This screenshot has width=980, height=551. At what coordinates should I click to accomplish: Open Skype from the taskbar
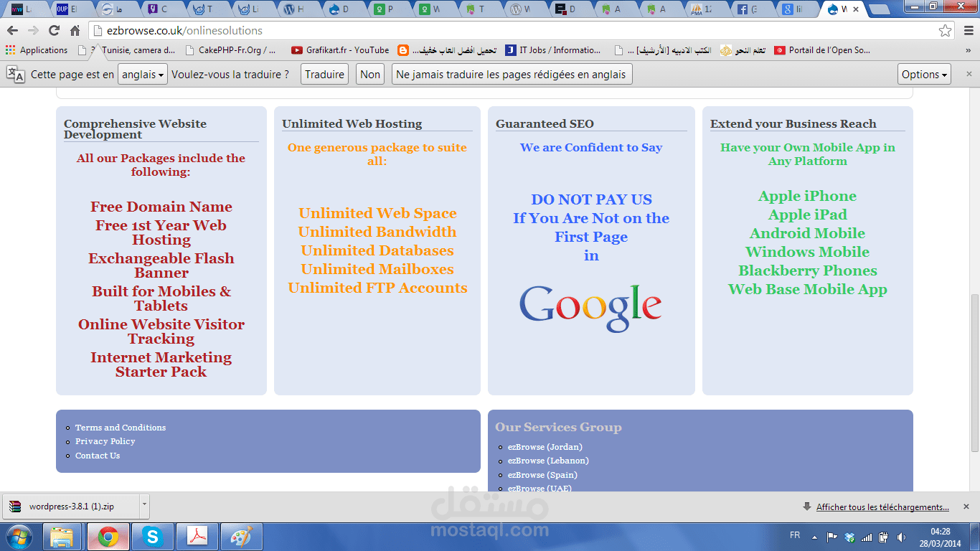[152, 537]
